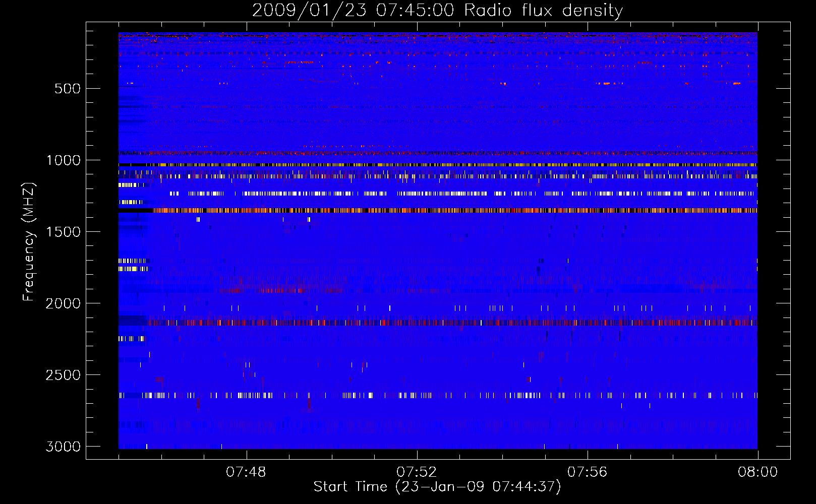Click the 07:52 time tick label
This screenshot has width=816, height=504.
tap(417, 472)
